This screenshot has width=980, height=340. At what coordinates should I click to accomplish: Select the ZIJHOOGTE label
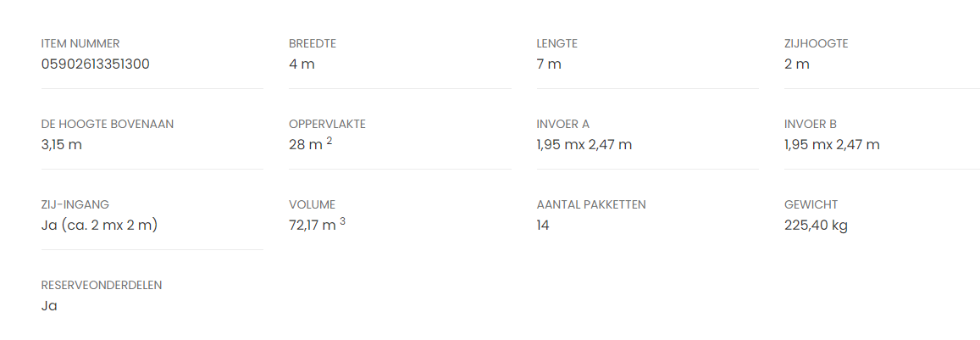[x=816, y=43]
